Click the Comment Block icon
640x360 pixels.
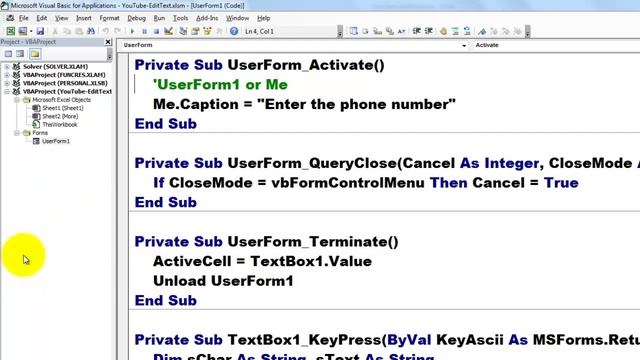[x=455, y=31]
